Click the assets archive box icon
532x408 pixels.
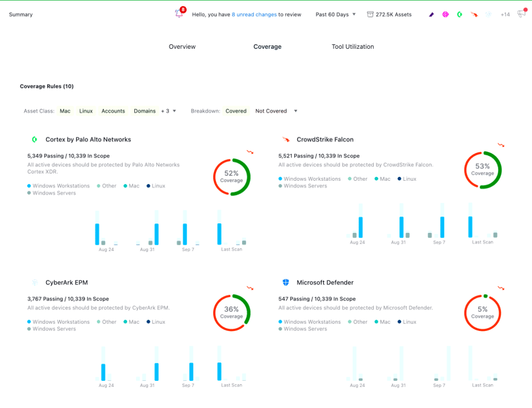(370, 14)
